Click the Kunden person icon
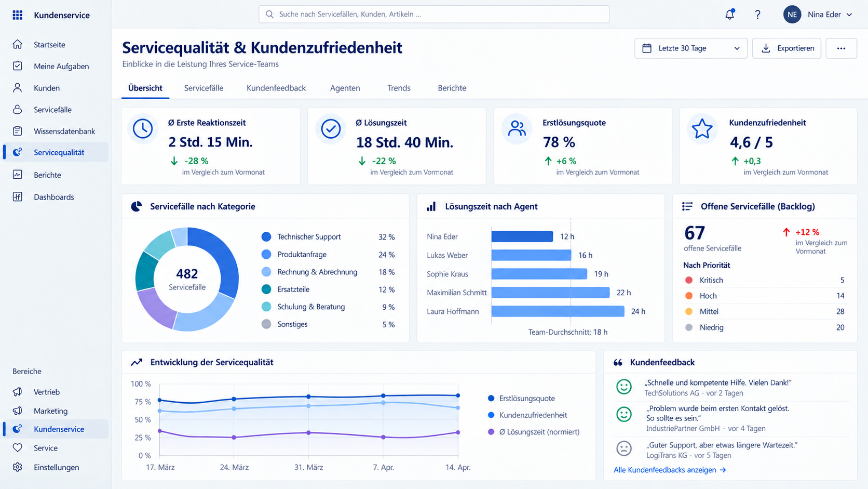 pos(18,88)
